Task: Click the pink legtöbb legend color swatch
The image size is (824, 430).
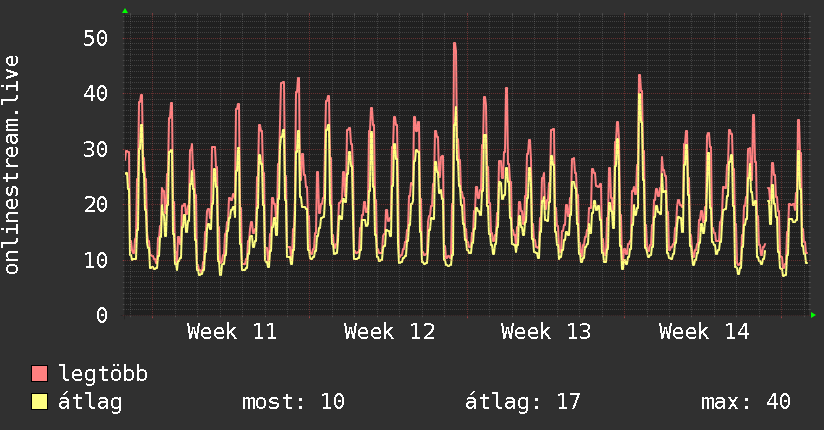Action: click(39, 373)
